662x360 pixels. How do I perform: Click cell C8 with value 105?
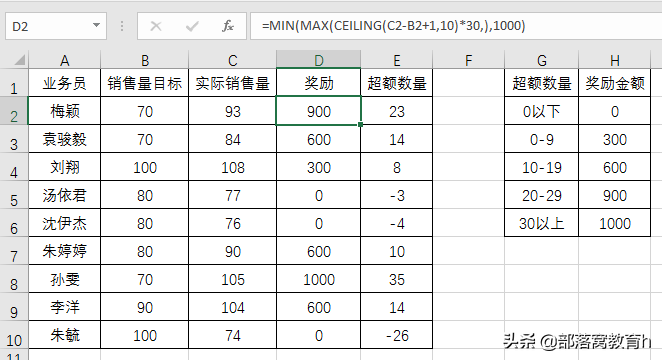click(233, 279)
